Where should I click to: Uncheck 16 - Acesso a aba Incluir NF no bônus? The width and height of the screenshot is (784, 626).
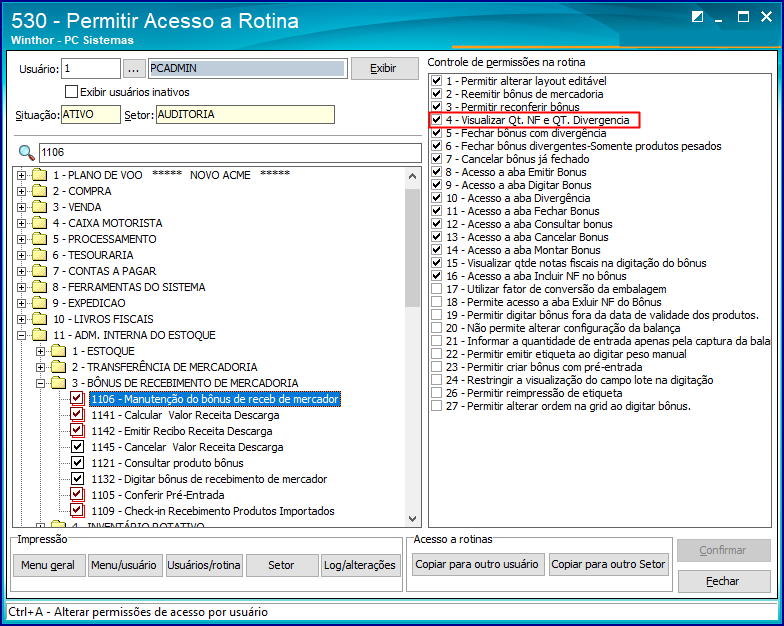436,276
